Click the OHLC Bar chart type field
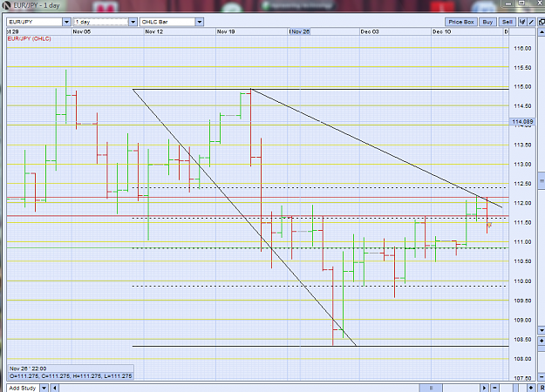Image resolution: width=545 pixels, height=392 pixels. 167,22
